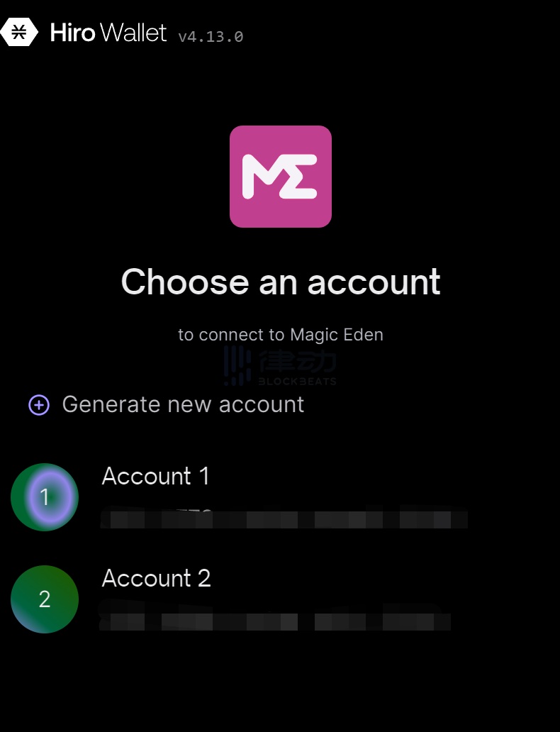Choose Account 1 label
The image size is (560, 732).
pyautogui.click(x=155, y=476)
